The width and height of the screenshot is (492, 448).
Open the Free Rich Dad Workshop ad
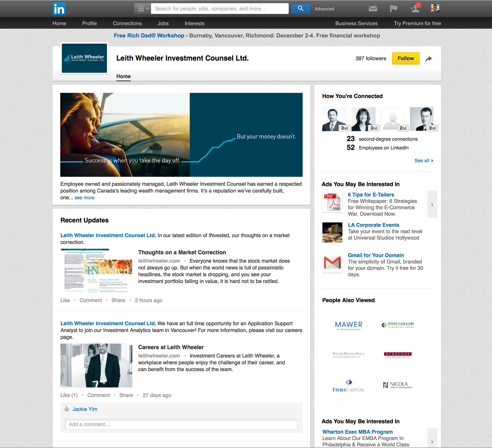[149, 36]
